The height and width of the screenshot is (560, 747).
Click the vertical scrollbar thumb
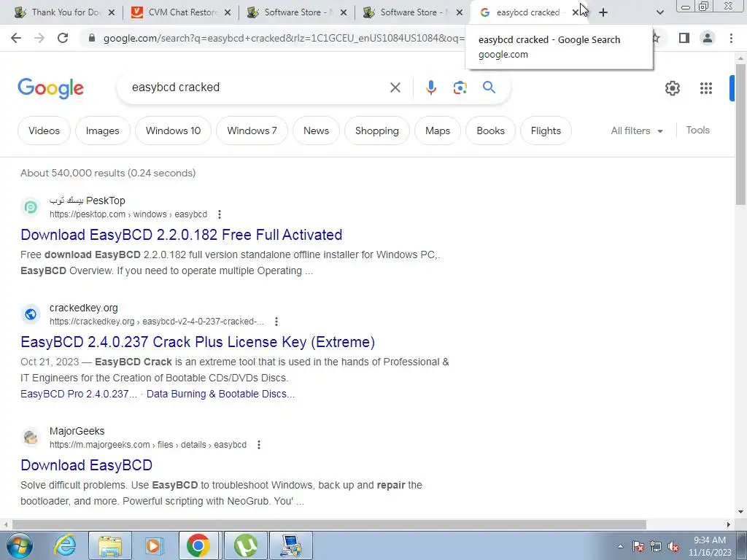(x=740, y=134)
